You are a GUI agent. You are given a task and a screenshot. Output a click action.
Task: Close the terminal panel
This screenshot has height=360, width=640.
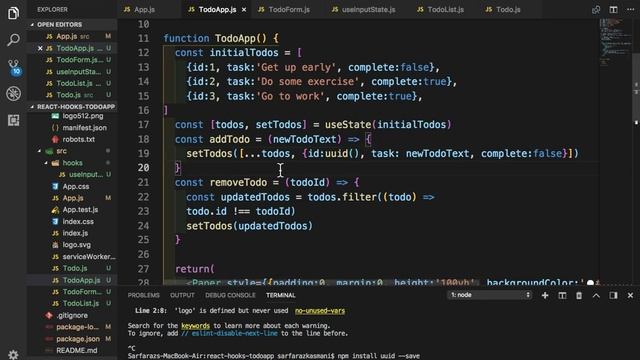pos(630,295)
